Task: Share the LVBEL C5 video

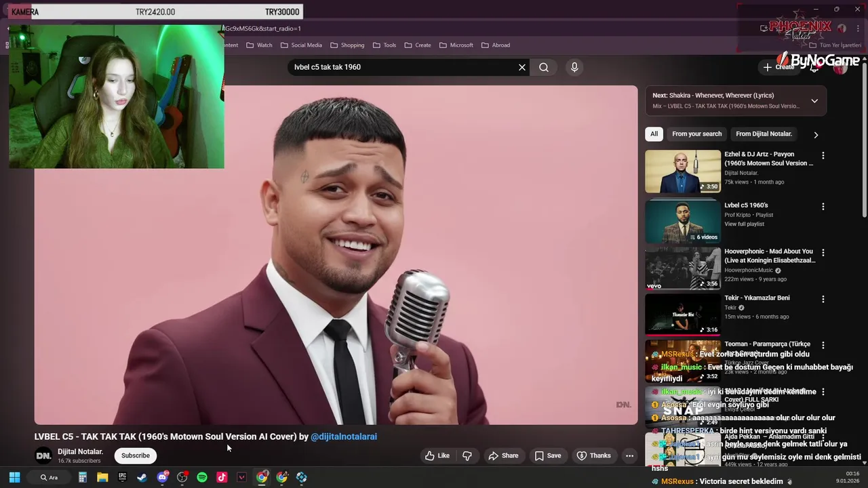Action: 503,455
